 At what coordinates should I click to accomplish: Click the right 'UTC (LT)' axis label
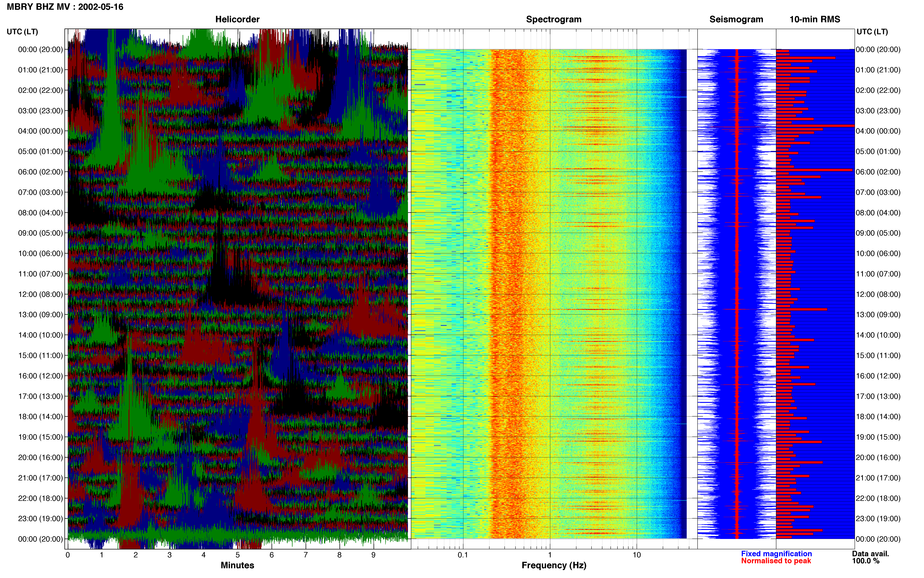(x=872, y=32)
